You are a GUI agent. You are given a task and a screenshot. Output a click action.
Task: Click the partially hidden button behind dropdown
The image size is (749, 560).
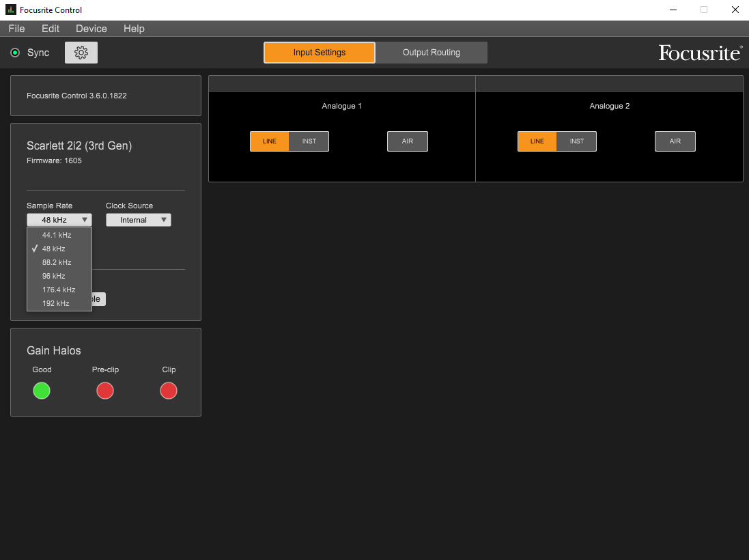point(99,299)
